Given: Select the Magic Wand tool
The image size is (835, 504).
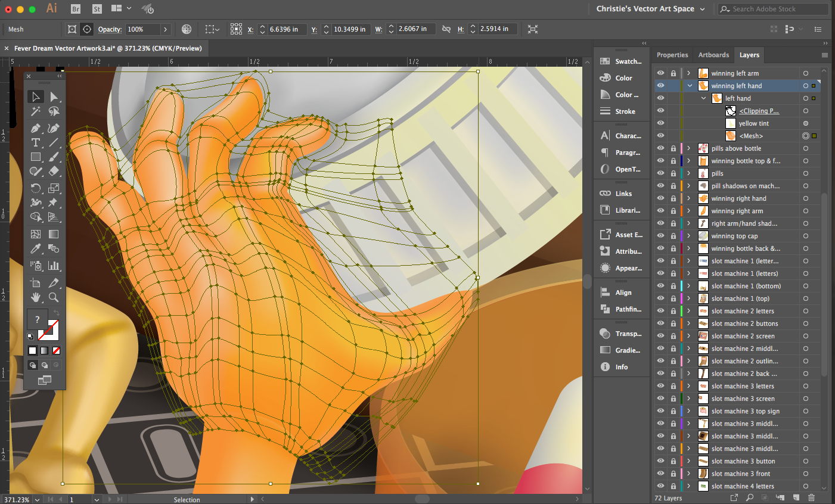Looking at the screenshot, I should [x=36, y=111].
